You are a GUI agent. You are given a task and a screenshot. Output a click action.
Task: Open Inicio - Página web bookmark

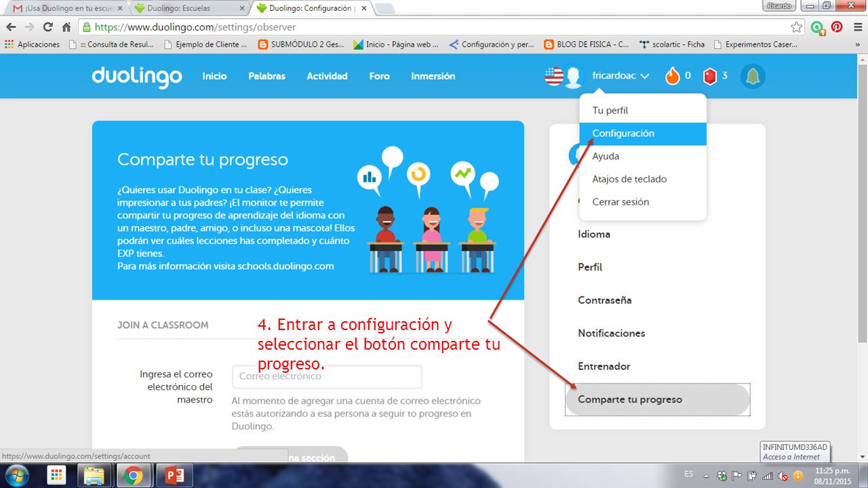point(396,45)
